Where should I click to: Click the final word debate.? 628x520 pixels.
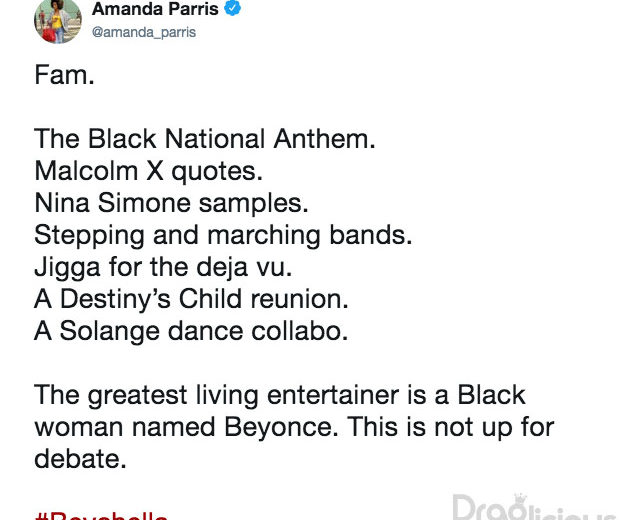pyautogui.click(x=80, y=459)
